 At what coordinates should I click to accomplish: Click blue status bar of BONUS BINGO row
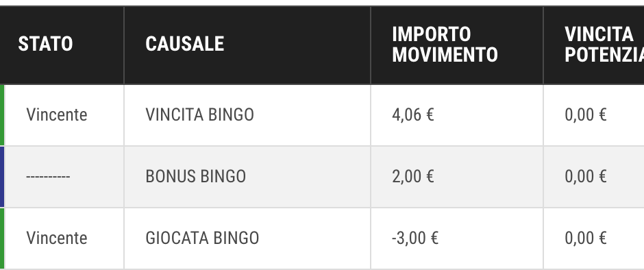[x=2, y=177]
